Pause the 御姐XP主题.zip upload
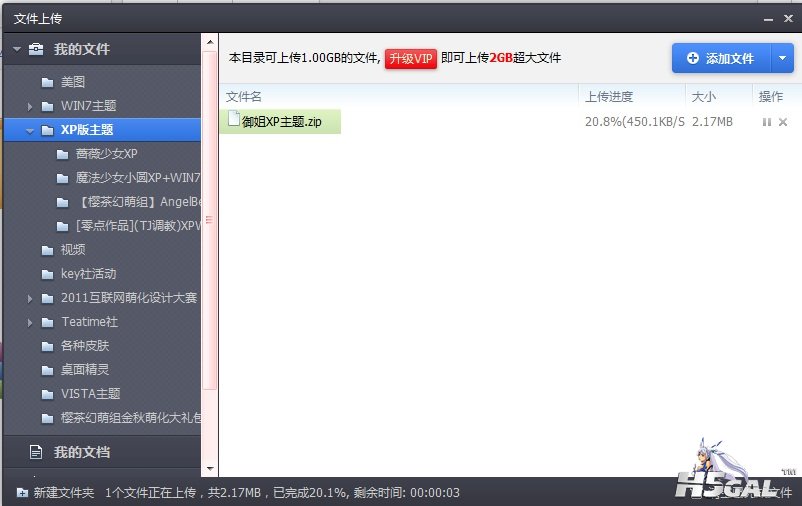Viewport: 802px width, 506px height. coord(766,122)
